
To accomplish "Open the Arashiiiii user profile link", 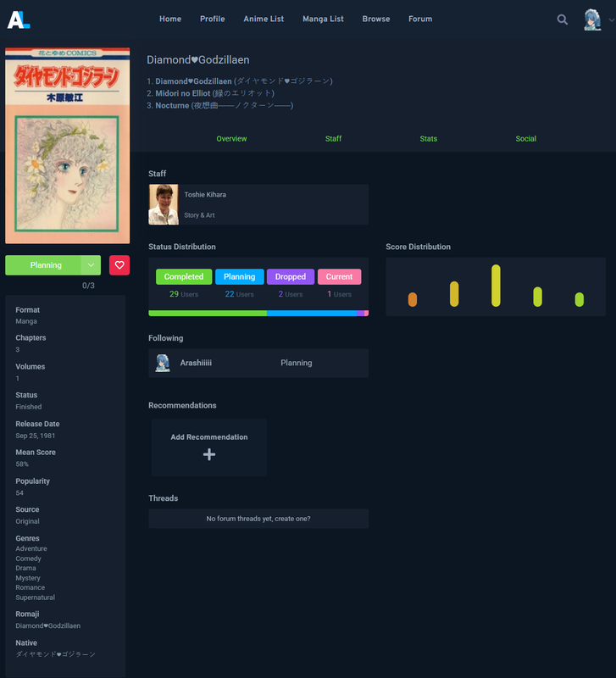I will tap(196, 363).
